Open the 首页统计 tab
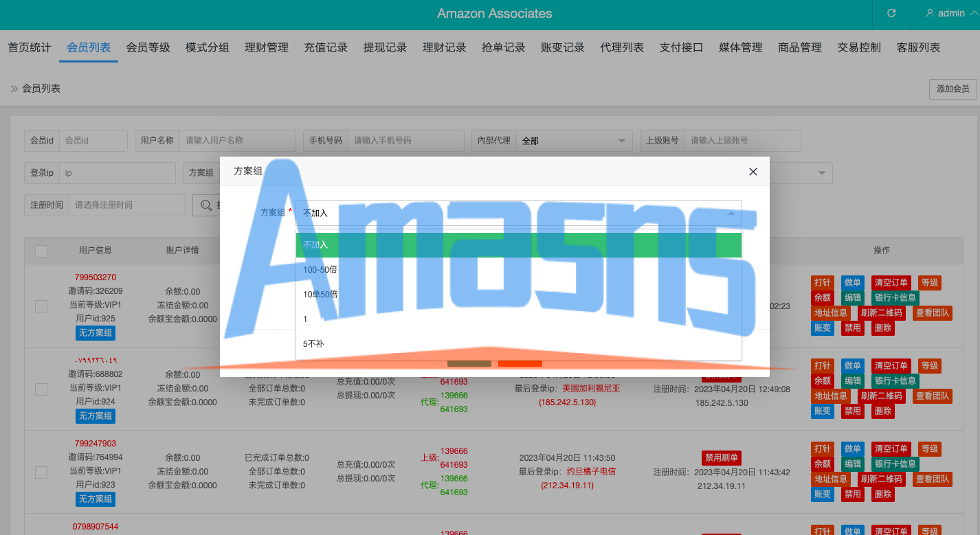 click(30, 47)
